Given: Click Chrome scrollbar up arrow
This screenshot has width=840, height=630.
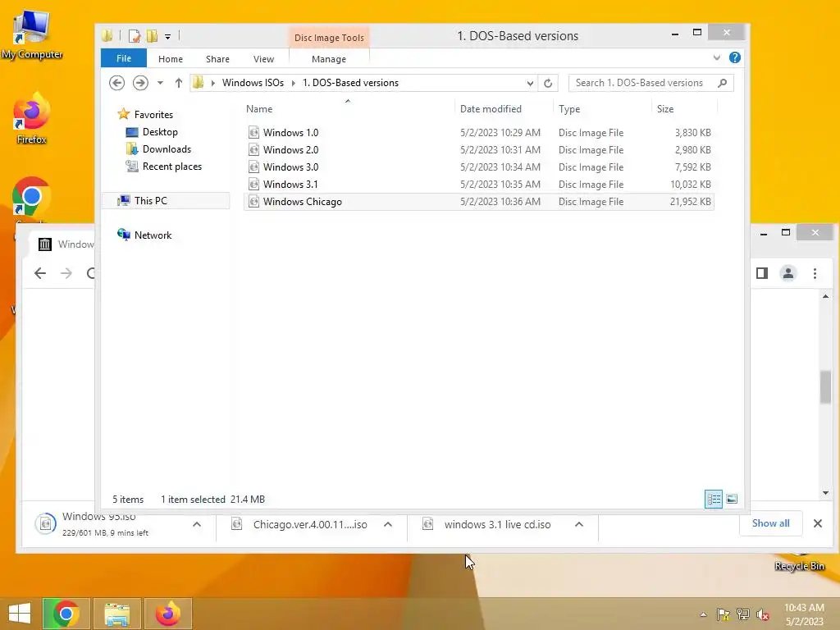Looking at the screenshot, I should tap(825, 296).
